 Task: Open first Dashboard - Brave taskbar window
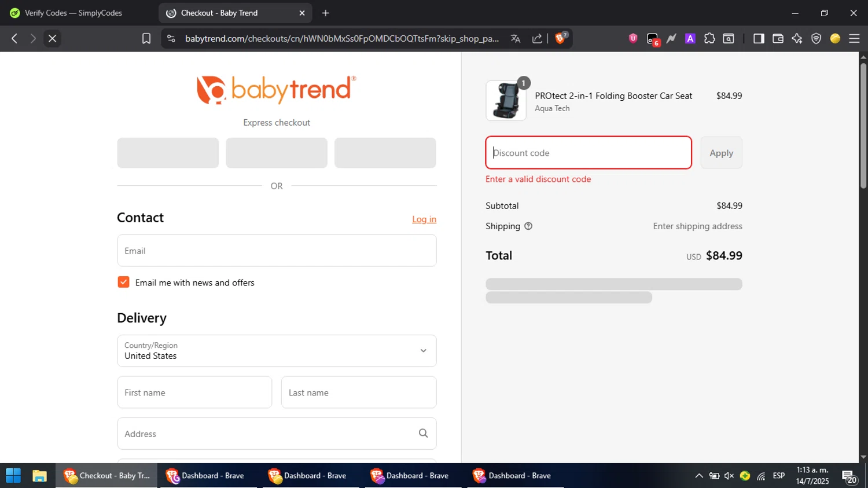click(x=209, y=476)
